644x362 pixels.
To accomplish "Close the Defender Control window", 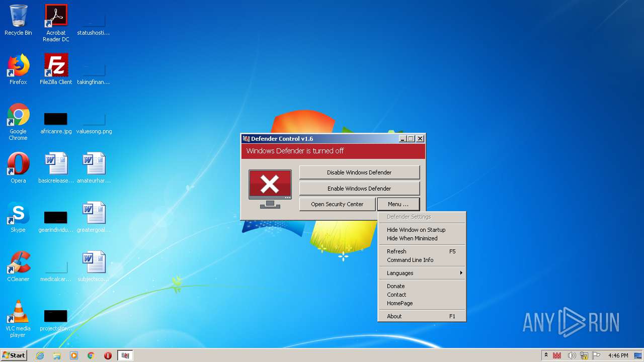I will pos(420,139).
